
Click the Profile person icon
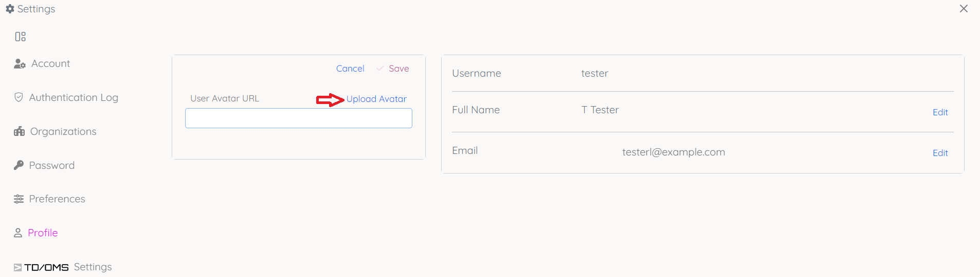coord(18,233)
